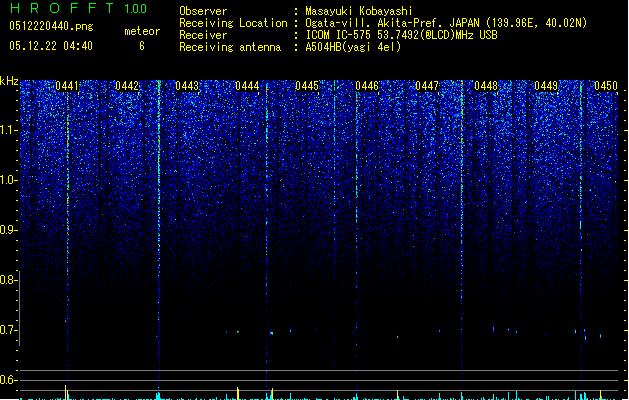
Task: Click the 0448 time marker
Action: 486,86
